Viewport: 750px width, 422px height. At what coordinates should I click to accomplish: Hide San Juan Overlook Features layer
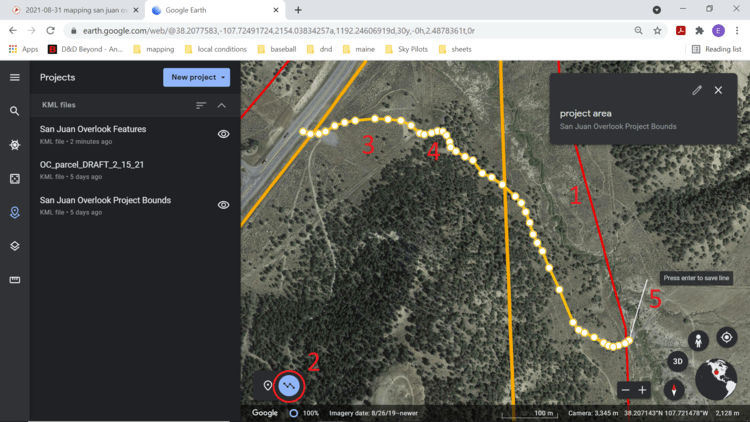pyautogui.click(x=223, y=134)
